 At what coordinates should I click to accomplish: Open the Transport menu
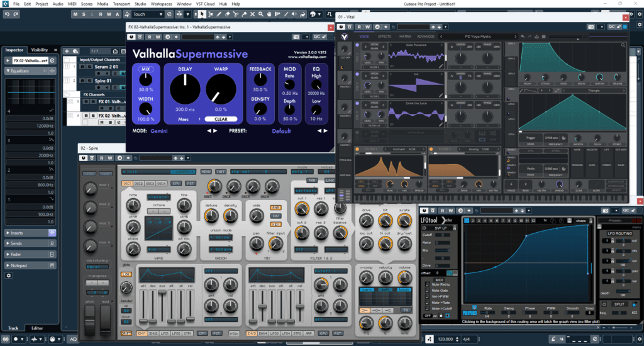(x=121, y=4)
